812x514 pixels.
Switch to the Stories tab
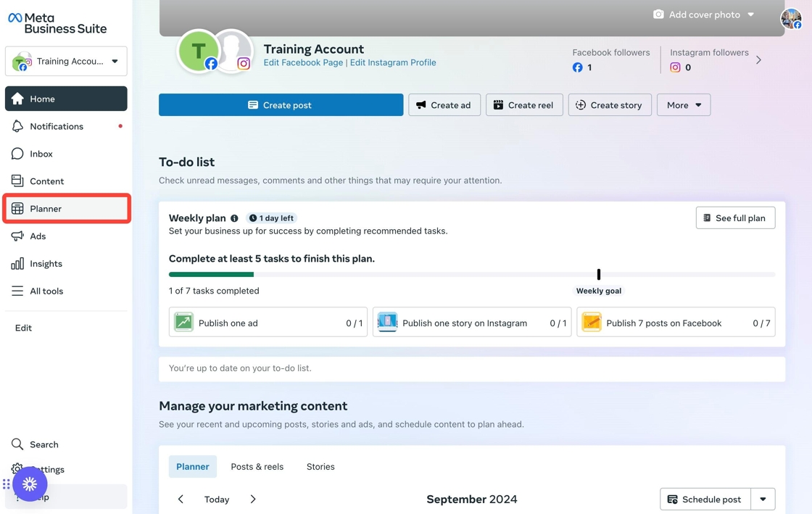(x=320, y=466)
